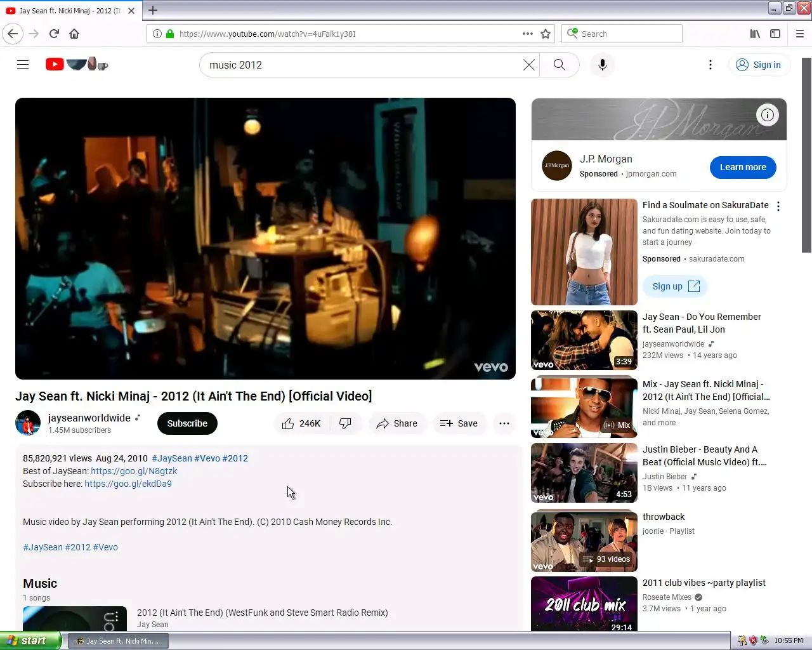Open a new browser tab
The width and height of the screenshot is (812, 650).
(153, 10)
